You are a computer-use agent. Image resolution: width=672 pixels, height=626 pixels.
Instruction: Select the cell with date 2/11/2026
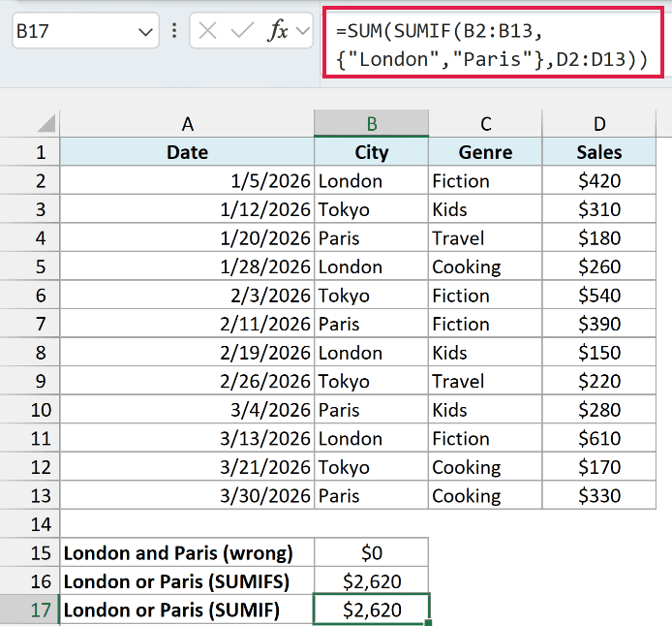187,324
